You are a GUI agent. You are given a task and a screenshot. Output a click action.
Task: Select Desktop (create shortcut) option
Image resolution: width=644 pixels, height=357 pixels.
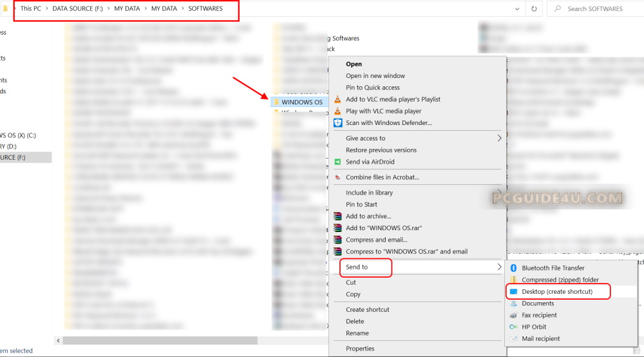pos(557,292)
